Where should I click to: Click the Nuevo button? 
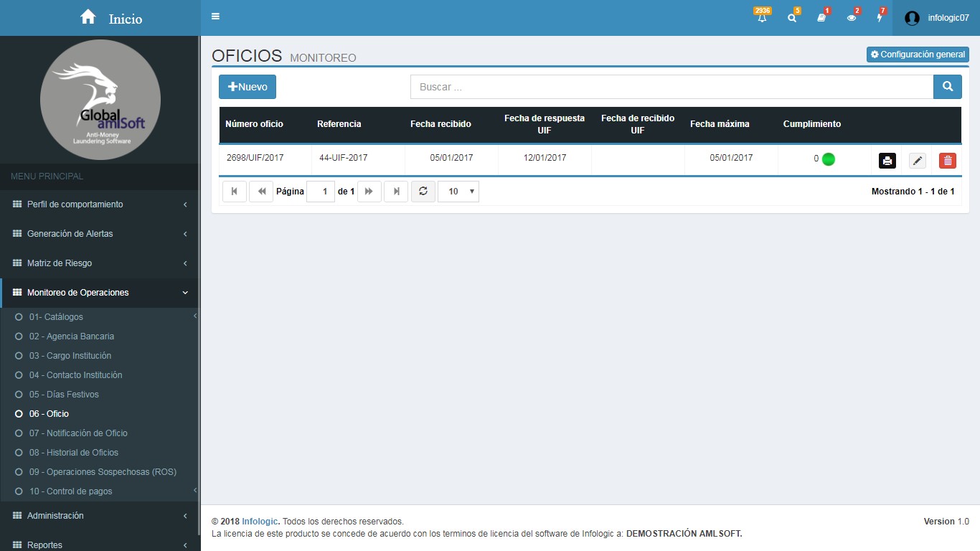click(x=248, y=87)
